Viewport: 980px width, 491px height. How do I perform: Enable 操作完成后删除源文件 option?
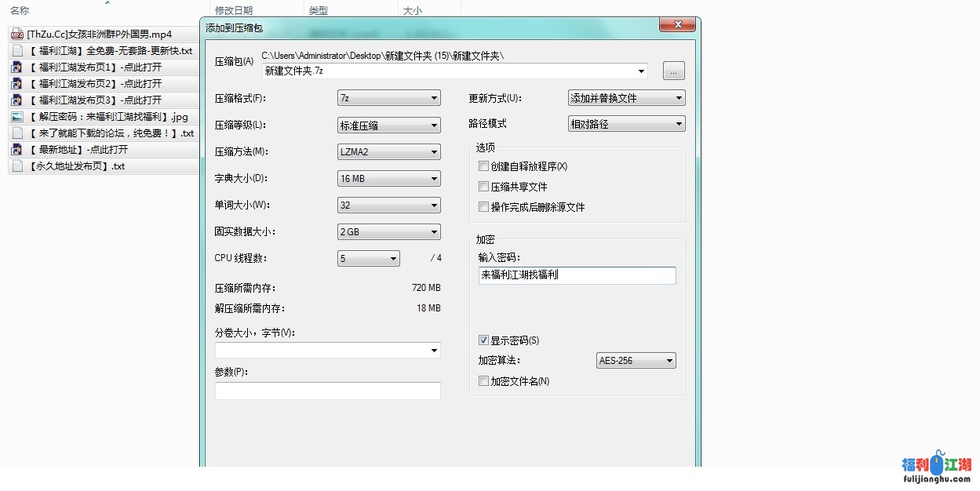point(483,207)
